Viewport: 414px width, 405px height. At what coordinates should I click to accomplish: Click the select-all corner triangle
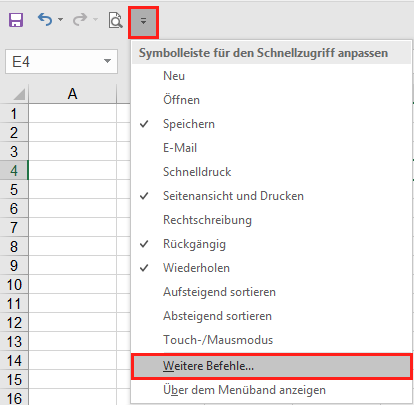click(19, 94)
